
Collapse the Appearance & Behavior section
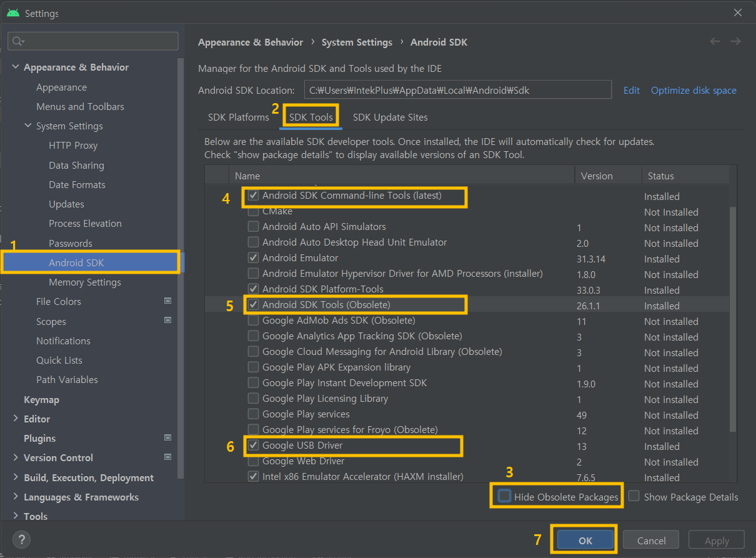(x=16, y=67)
